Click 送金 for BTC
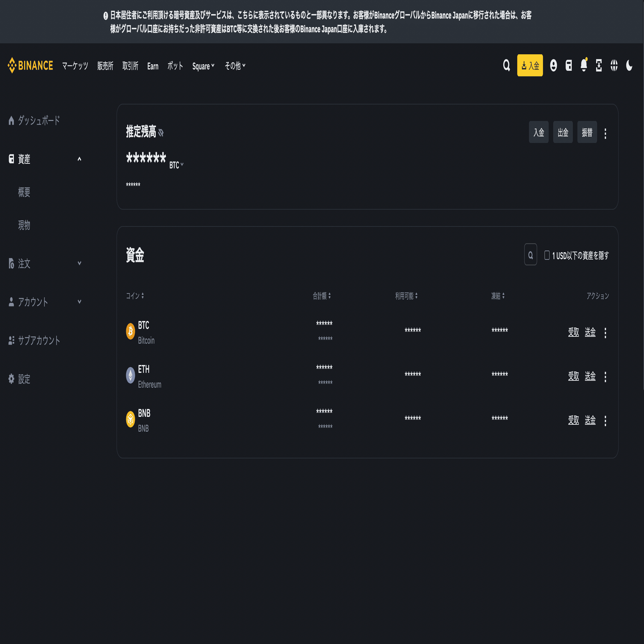This screenshot has width=644, height=644. coord(590,332)
